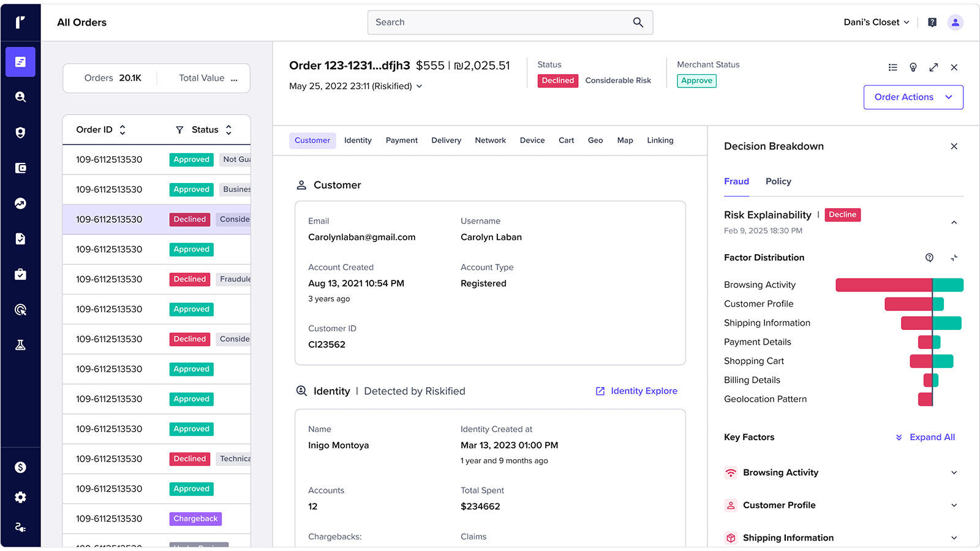Click the lightbulb insights icon in order header
980x551 pixels.
(x=913, y=67)
